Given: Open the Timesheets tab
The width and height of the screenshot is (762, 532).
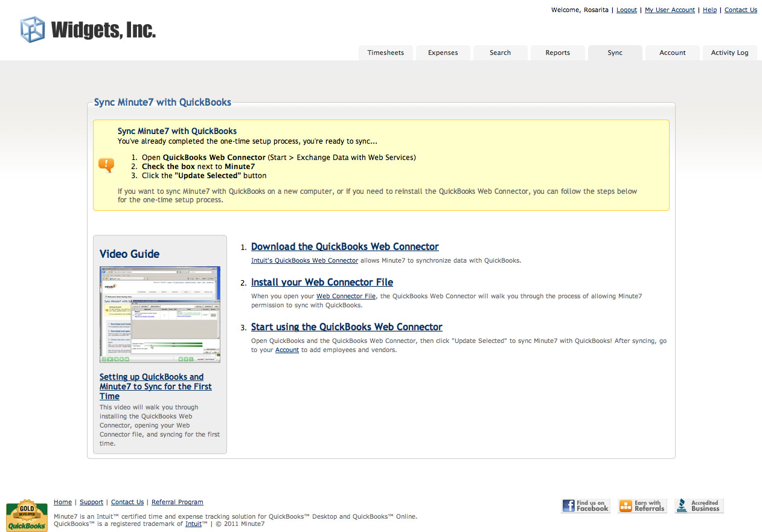Looking at the screenshot, I should click(386, 53).
